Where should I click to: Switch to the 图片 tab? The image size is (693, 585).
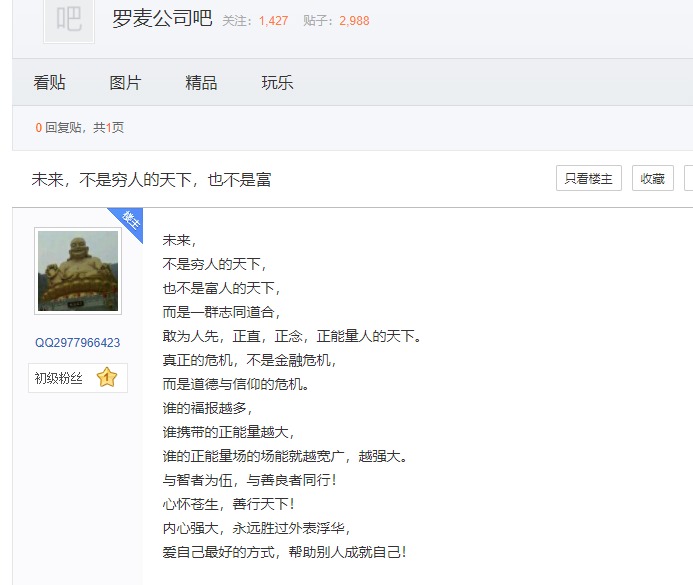[126, 83]
